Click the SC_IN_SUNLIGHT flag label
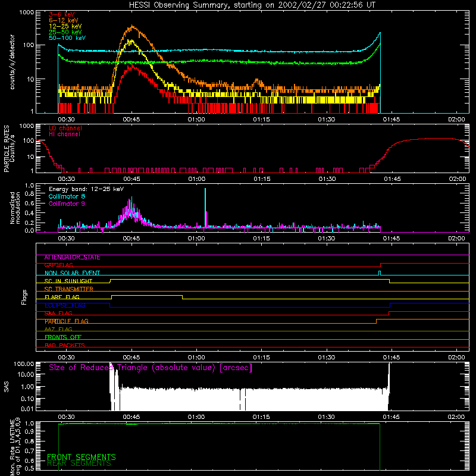The image size is (476, 476). click(68, 281)
